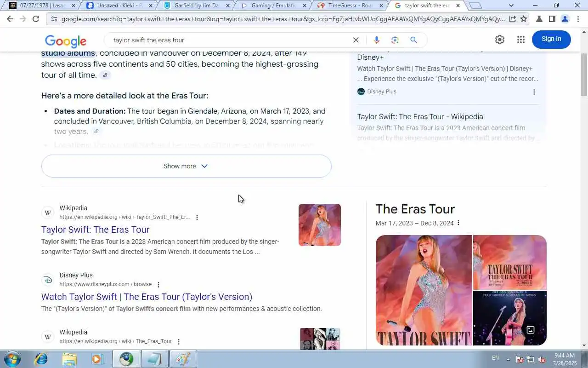Open options for Disney Plus video result

534,92
